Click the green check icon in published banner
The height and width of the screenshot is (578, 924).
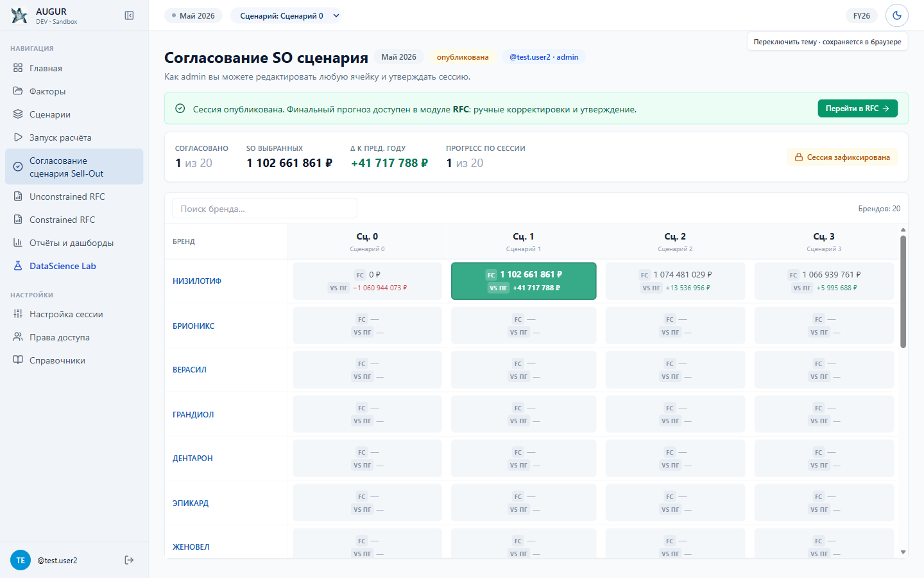(180, 109)
